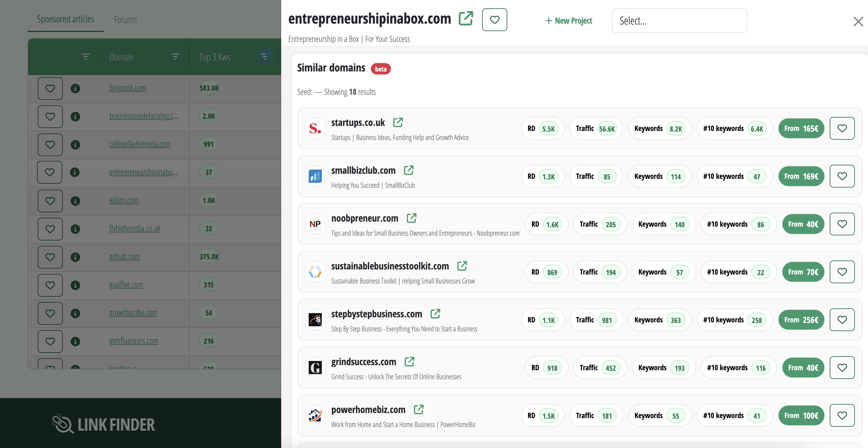The image size is (868, 448).
Task: Open noobpreneur.com external link icon
Action: click(x=412, y=218)
